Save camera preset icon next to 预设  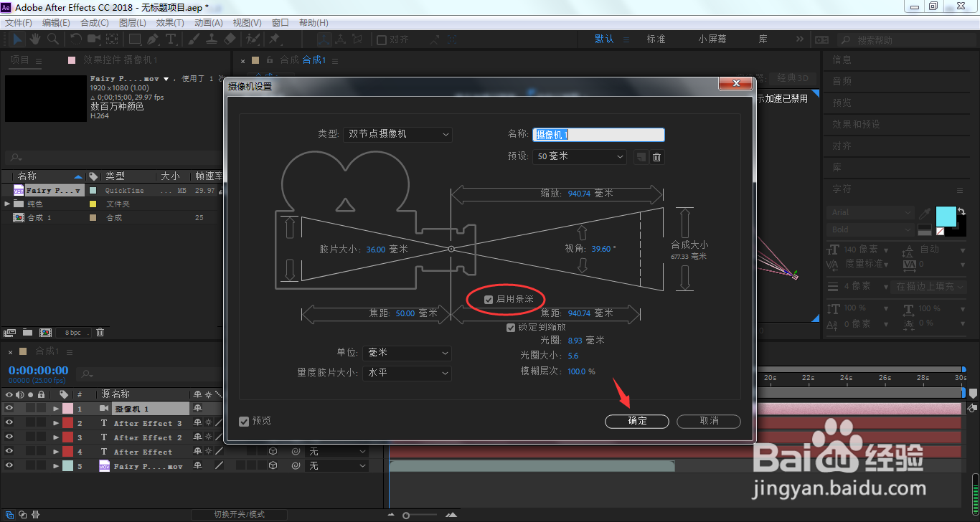[641, 156]
